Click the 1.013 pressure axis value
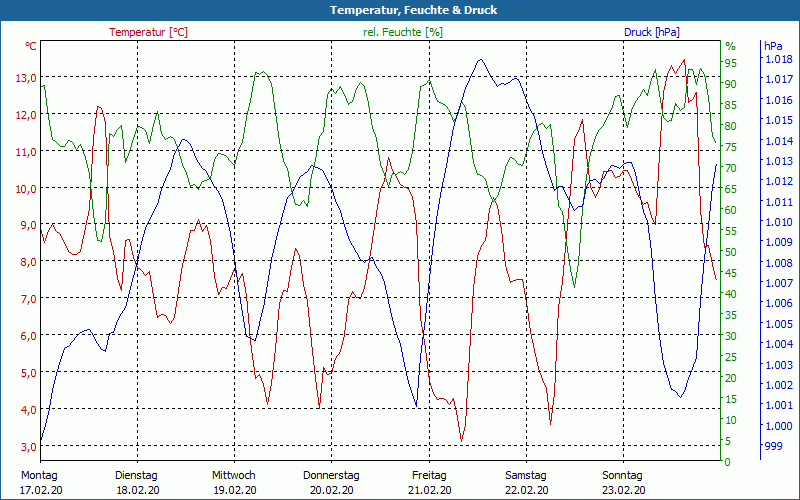The image size is (800, 500). (x=779, y=161)
